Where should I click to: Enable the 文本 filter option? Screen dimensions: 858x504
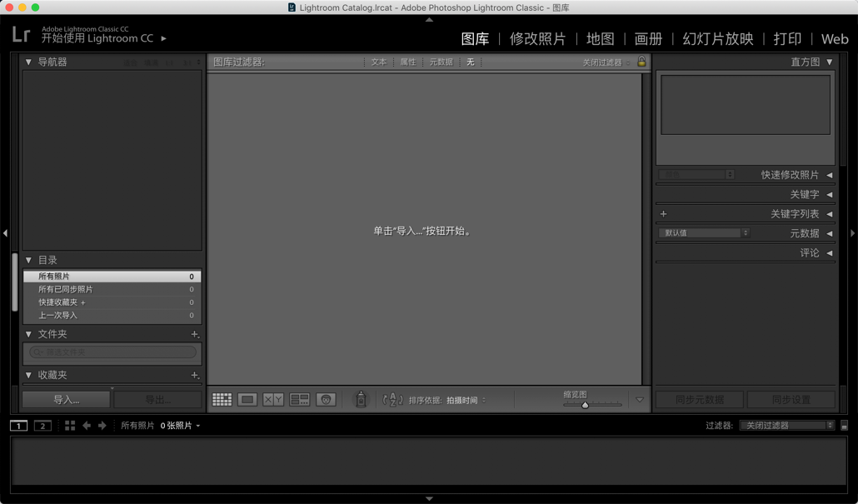tap(379, 61)
